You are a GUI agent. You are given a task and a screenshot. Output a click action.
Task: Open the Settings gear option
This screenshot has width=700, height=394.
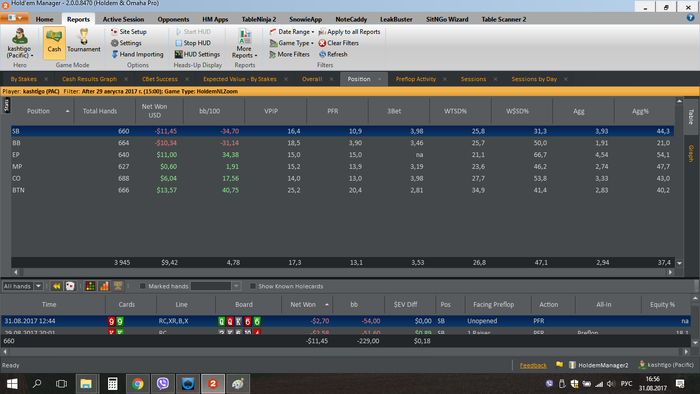click(126, 43)
